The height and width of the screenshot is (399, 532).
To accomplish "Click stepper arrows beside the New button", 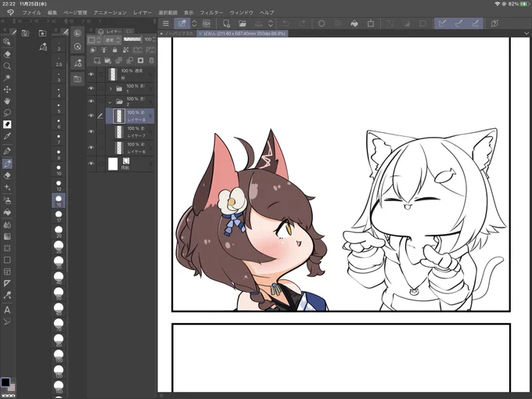I will (194, 23).
